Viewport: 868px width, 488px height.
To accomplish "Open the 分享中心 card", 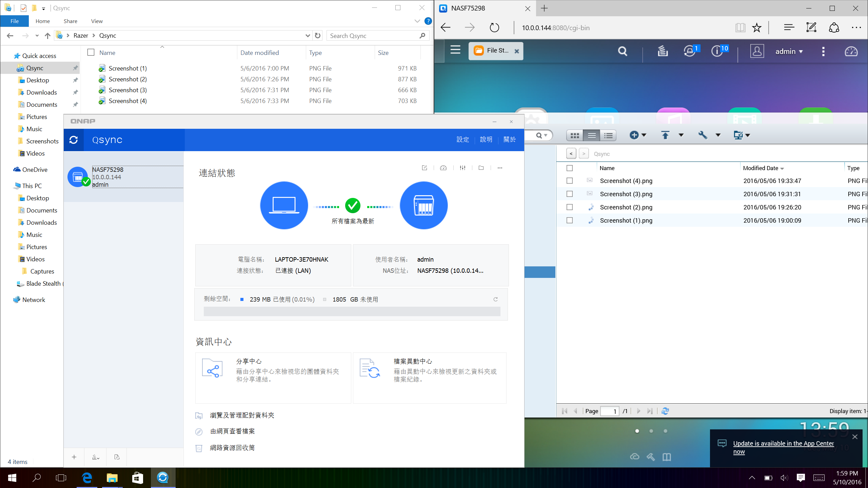I will pos(273,378).
